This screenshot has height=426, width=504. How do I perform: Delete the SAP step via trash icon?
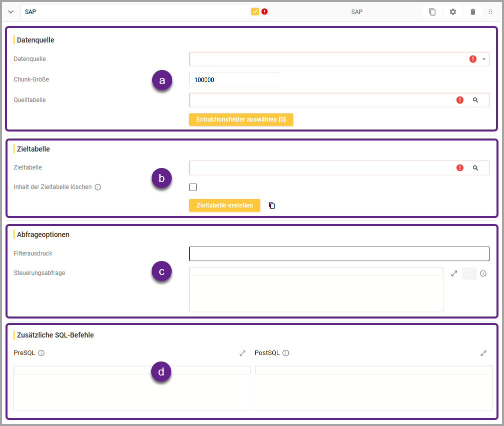pyautogui.click(x=472, y=12)
